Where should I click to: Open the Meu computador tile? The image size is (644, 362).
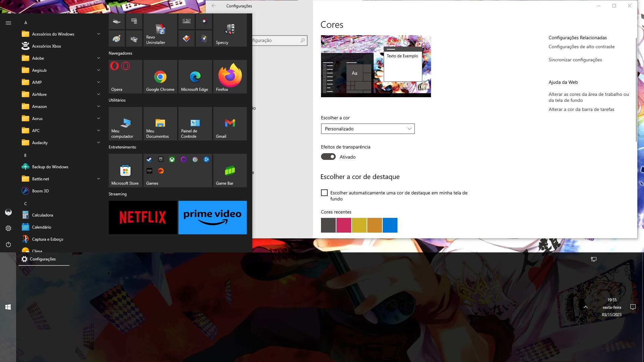tap(125, 124)
